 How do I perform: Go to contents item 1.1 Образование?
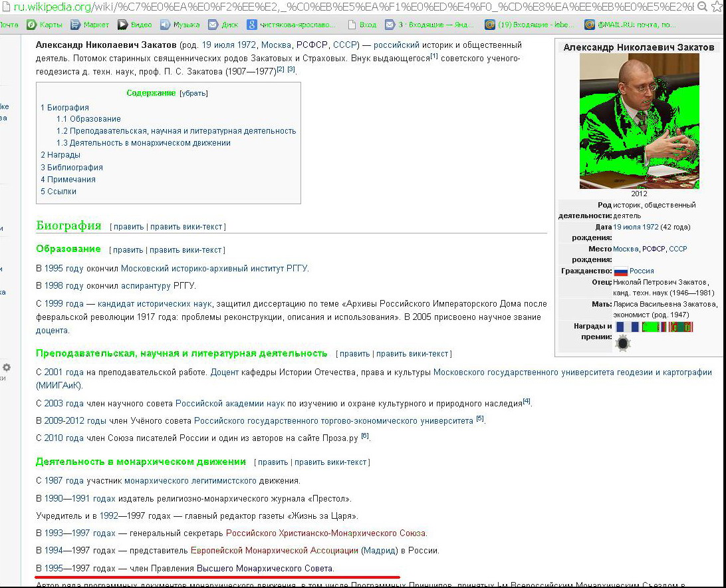coord(88,119)
